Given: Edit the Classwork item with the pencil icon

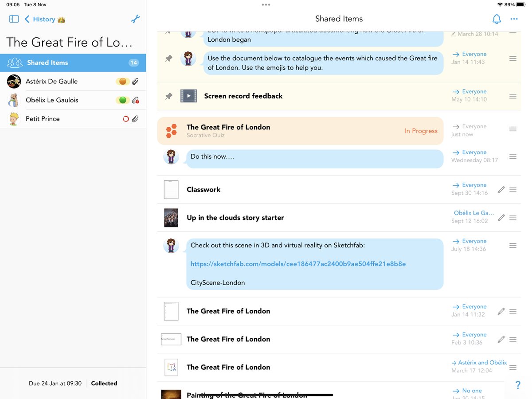Looking at the screenshot, I should click(501, 189).
